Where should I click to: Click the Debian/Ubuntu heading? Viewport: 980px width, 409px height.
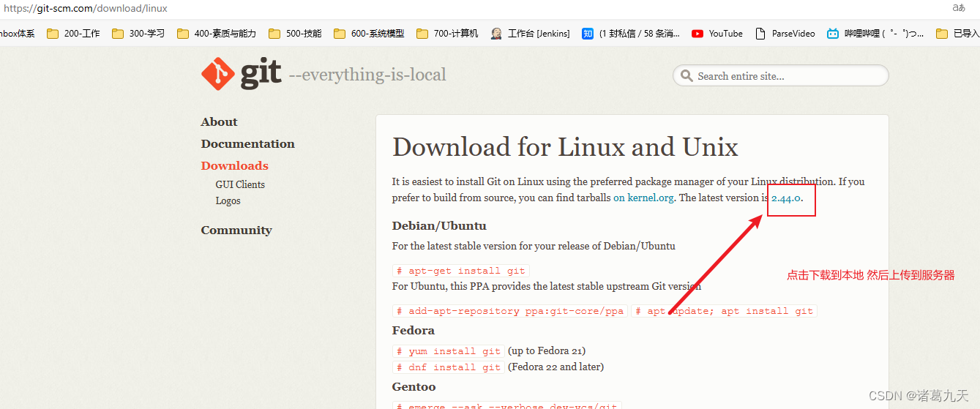(x=439, y=226)
